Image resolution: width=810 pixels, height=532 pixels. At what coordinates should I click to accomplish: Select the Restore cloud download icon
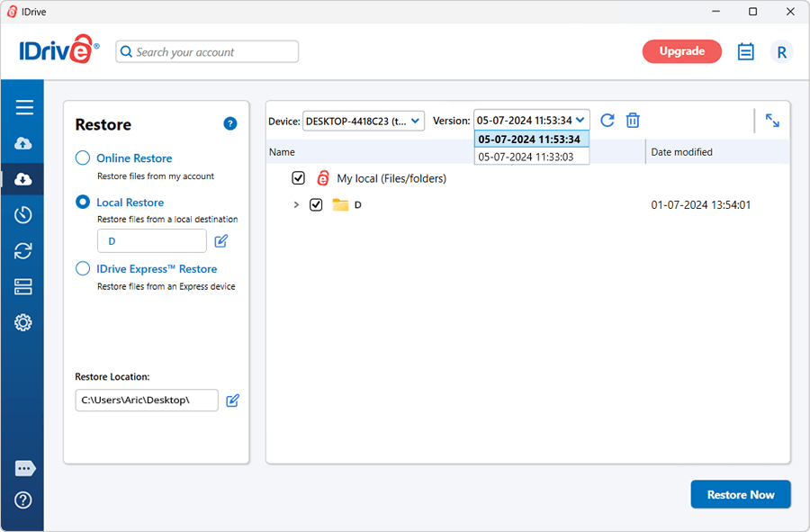click(x=22, y=179)
